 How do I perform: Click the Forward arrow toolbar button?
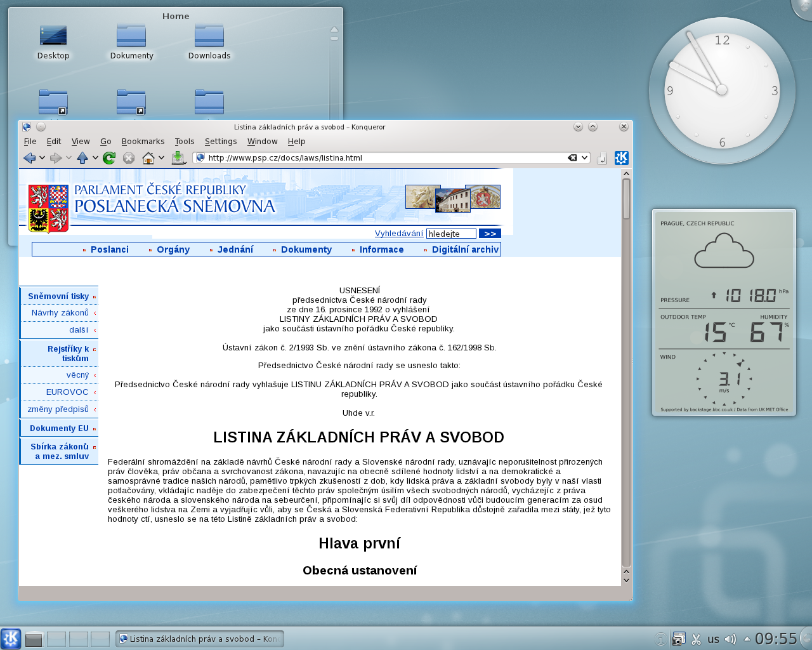(x=56, y=158)
